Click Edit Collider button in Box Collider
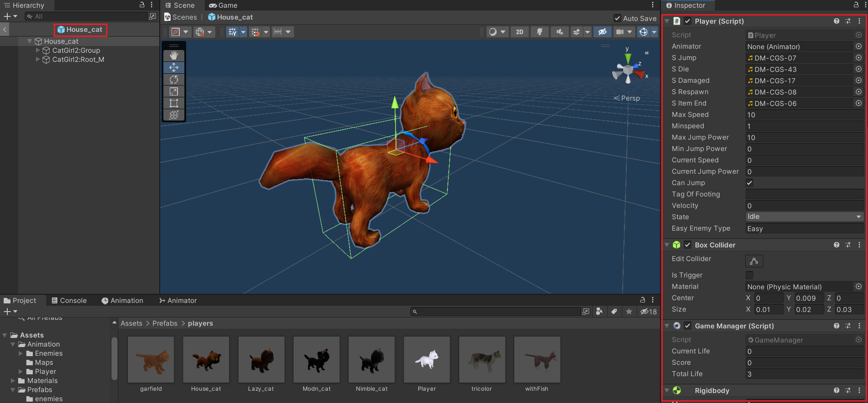Viewport: 868px width, 403px height. (x=754, y=261)
